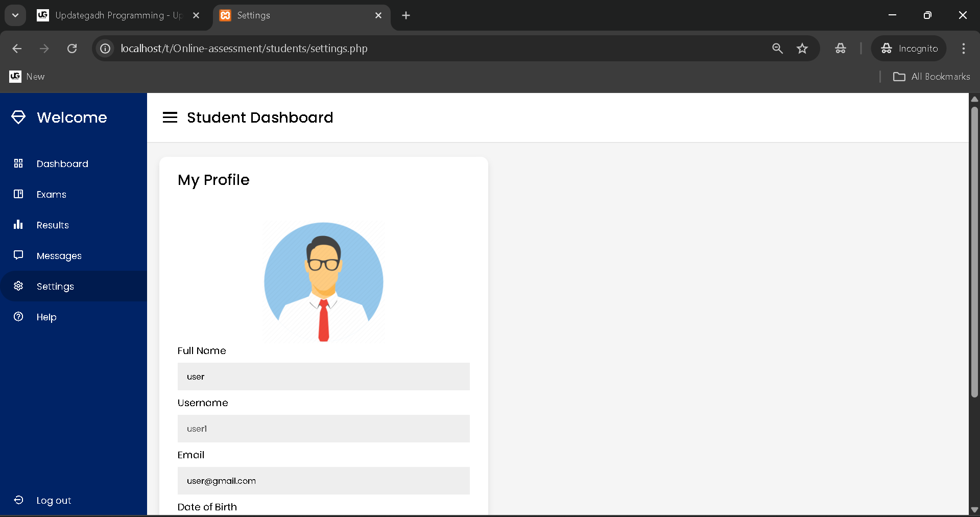Click the Log out link
This screenshot has height=517, width=980.
(54, 501)
